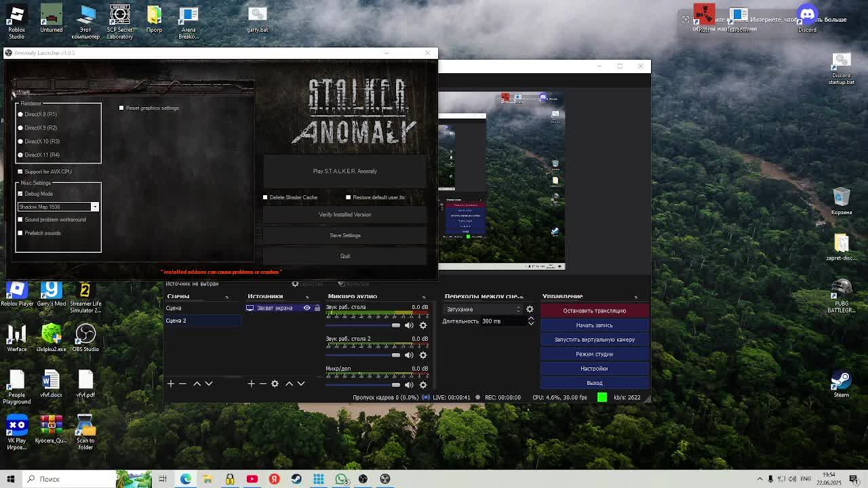Mute Звук раб. стола speaker icon
Image resolution: width=868 pixels, height=488 pixels.
click(x=409, y=325)
